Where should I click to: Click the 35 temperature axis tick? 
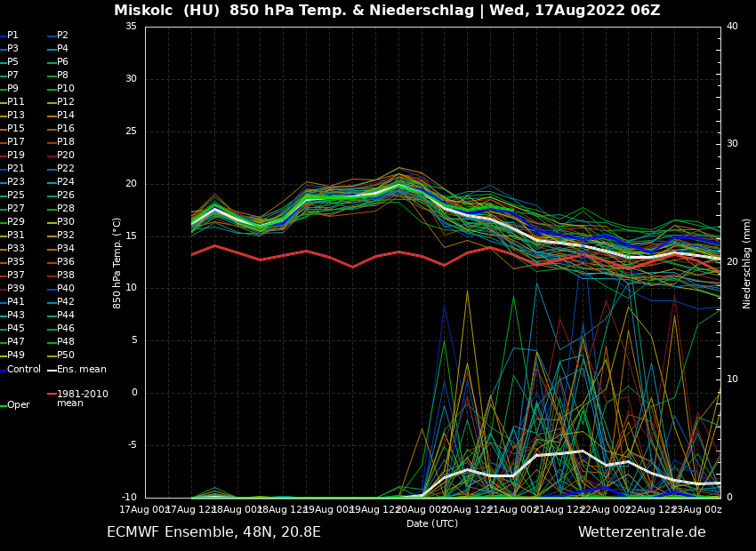[x=131, y=27]
